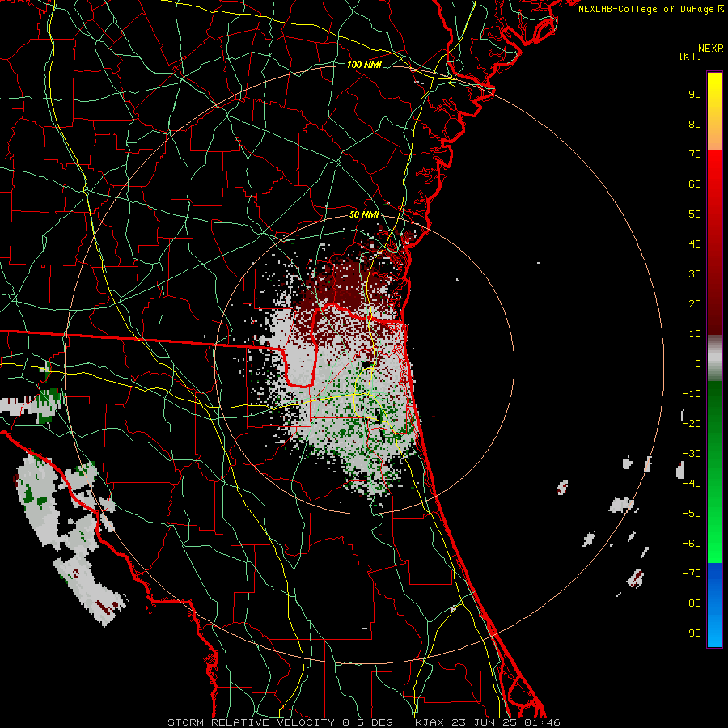Click the -80 scale value

pos(692,603)
